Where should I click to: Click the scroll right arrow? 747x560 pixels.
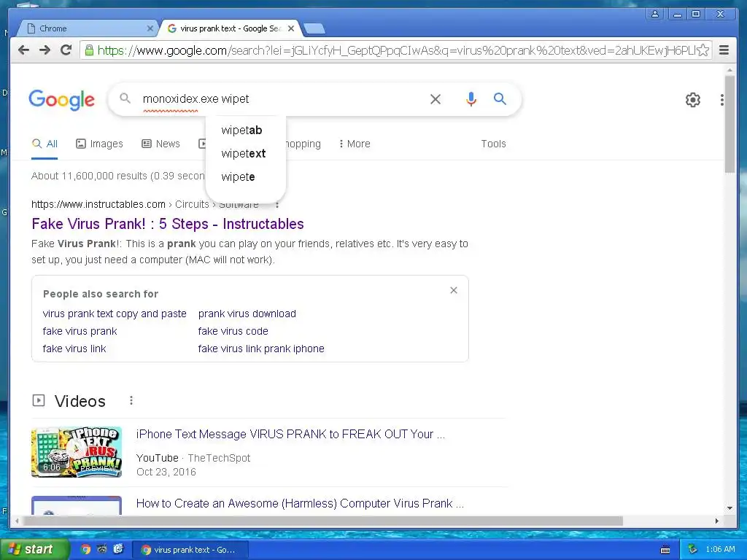coord(716,521)
